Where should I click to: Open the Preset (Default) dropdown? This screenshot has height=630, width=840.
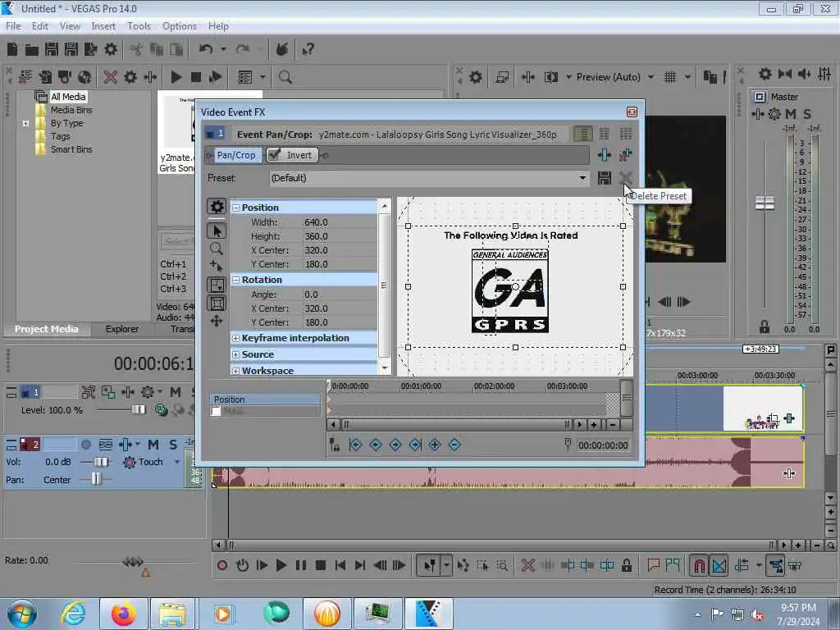coord(582,178)
